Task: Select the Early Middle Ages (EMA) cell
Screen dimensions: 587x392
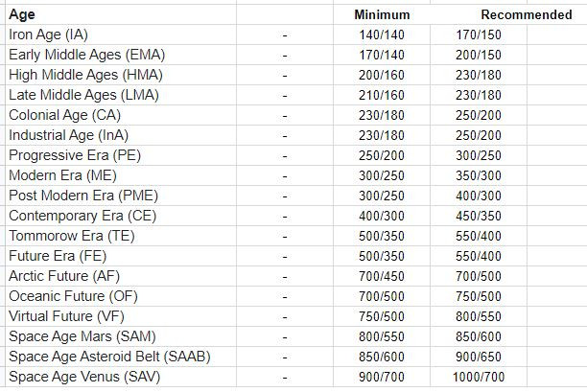Action: tap(121, 55)
